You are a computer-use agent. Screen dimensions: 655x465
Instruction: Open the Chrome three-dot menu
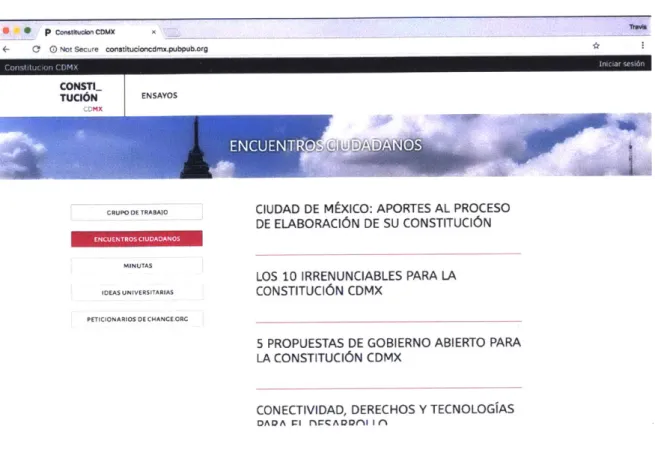coord(642,45)
